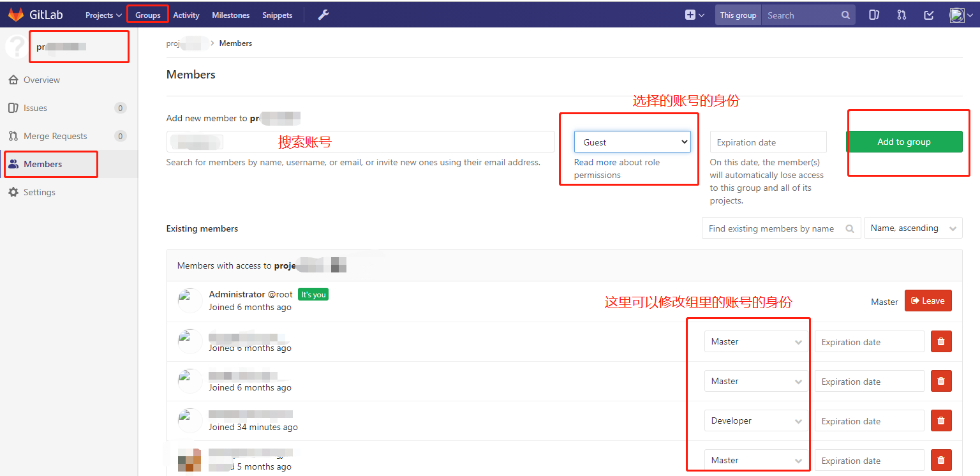The height and width of the screenshot is (476, 980).
Task: Open the Todos checkmark icon
Action: [928, 14]
